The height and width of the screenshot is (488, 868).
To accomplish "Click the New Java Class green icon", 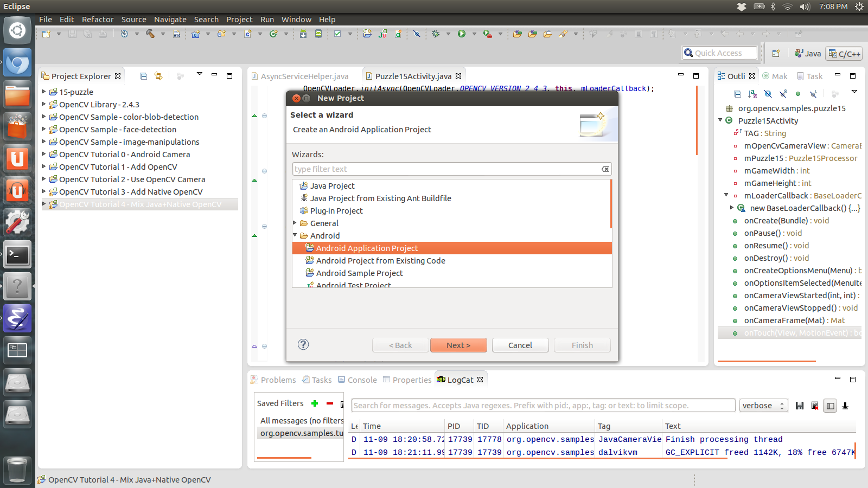I will point(273,34).
